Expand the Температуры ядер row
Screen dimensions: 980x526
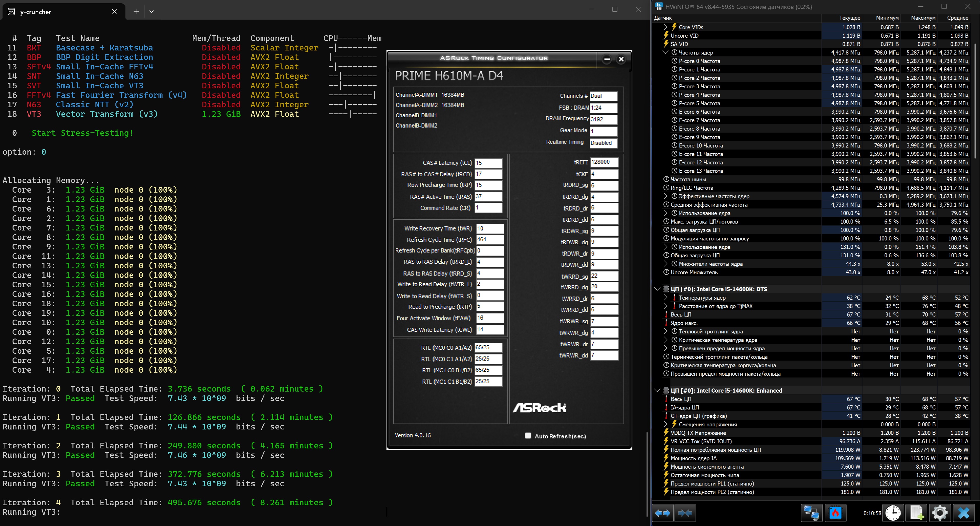[x=665, y=298]
